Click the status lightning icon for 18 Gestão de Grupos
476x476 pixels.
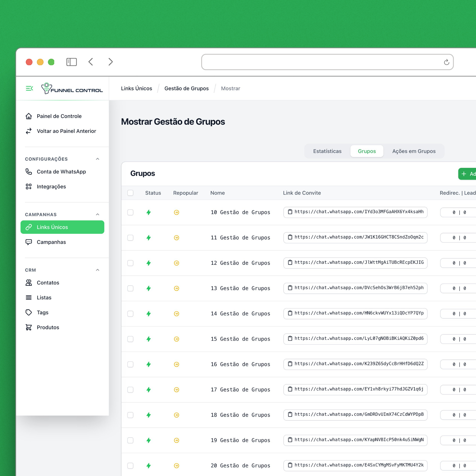(149, 415)
